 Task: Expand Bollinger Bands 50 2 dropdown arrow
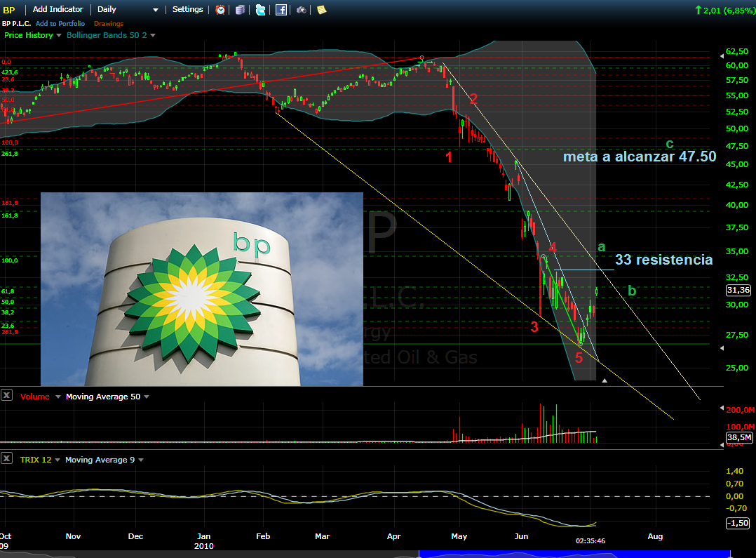coord(153,35)
